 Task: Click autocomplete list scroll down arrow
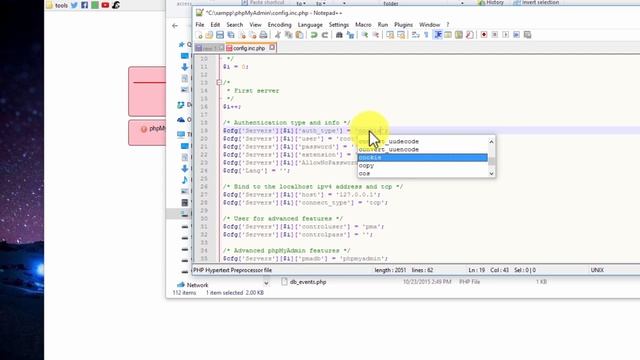491,173
